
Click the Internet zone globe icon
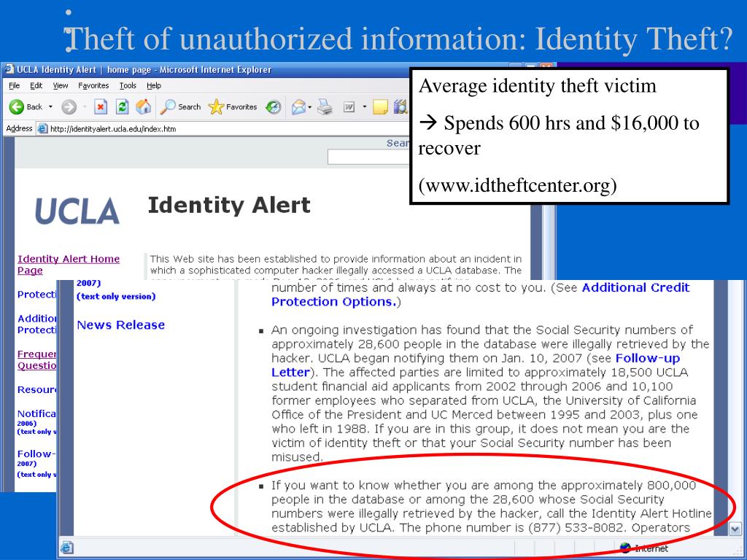click(625, 548)
